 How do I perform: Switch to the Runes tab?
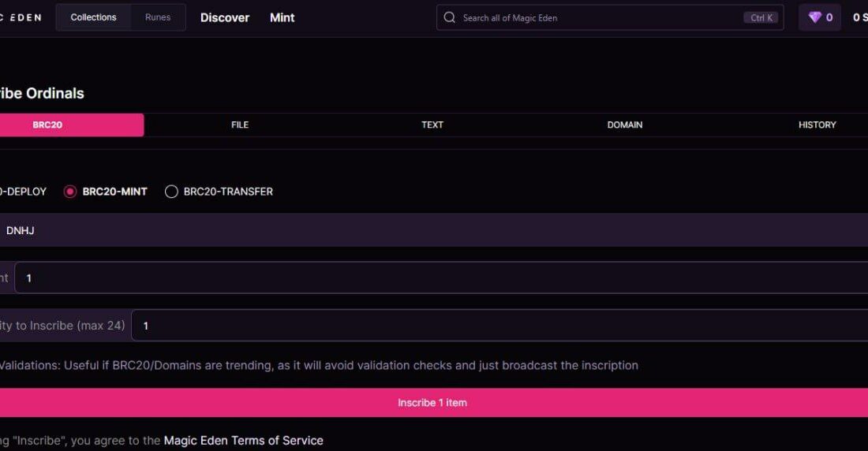tap(158, 17)
